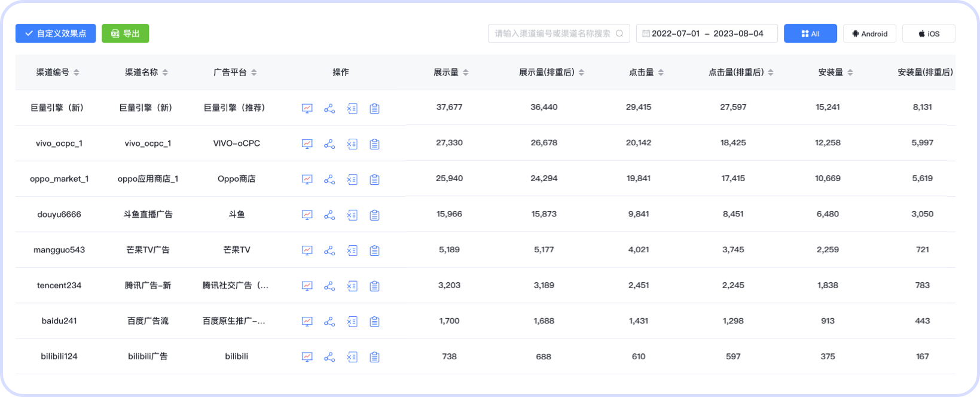This screenshot has width=980, height=397.
Task: Click platform cell VIVO-oCPC
Action: tap(237, 143)
